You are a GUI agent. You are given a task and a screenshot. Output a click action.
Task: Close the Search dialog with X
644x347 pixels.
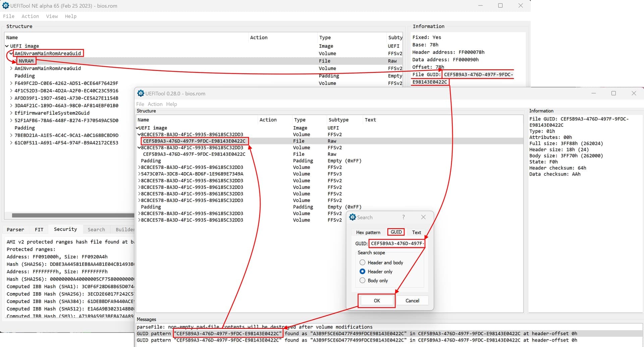pos(423,217)
